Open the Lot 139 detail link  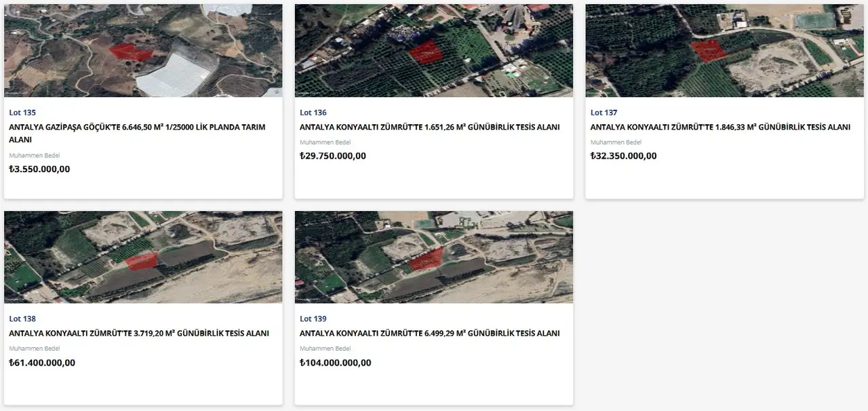312,318
